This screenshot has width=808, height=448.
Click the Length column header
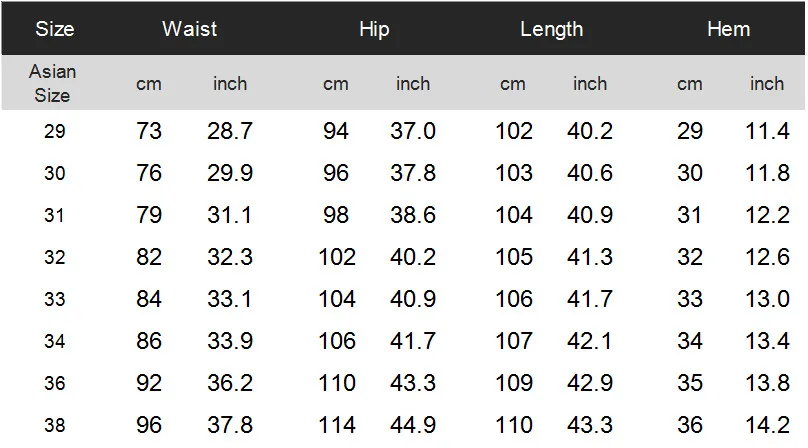point(551,29)
